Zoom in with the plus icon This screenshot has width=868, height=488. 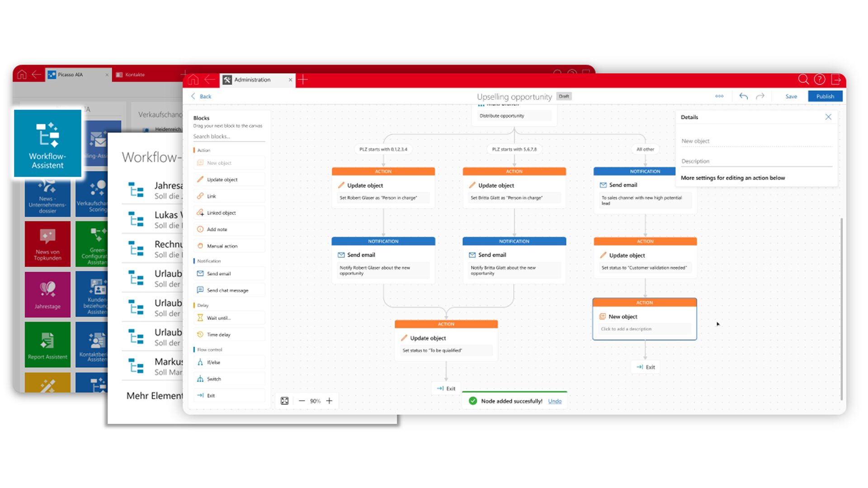pos(330,401)
